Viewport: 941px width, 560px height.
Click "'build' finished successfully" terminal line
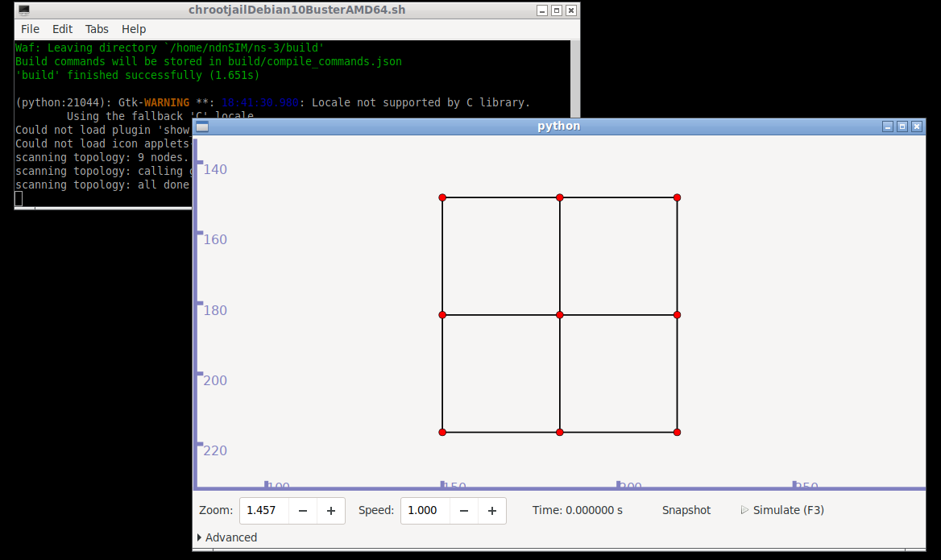pos(138,75)
